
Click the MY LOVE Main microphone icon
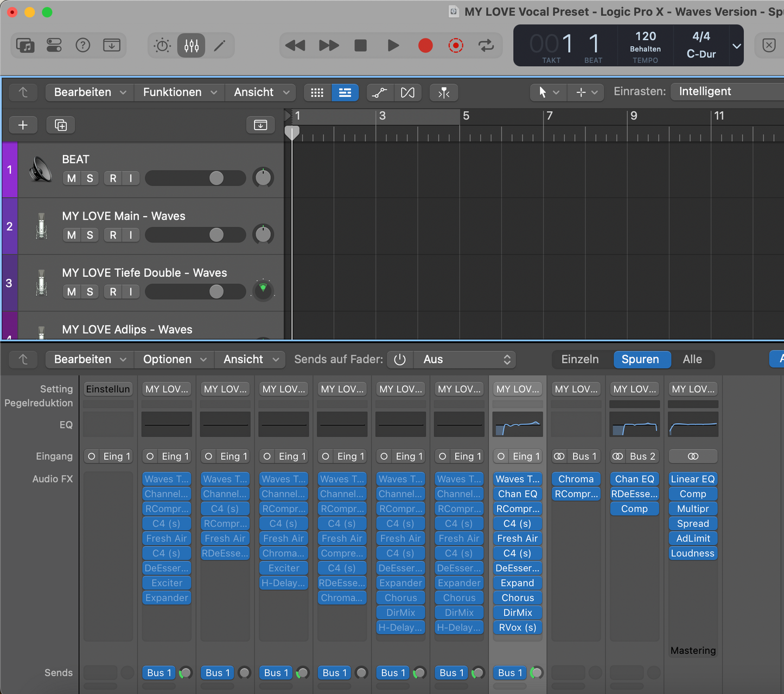point(41,226)
